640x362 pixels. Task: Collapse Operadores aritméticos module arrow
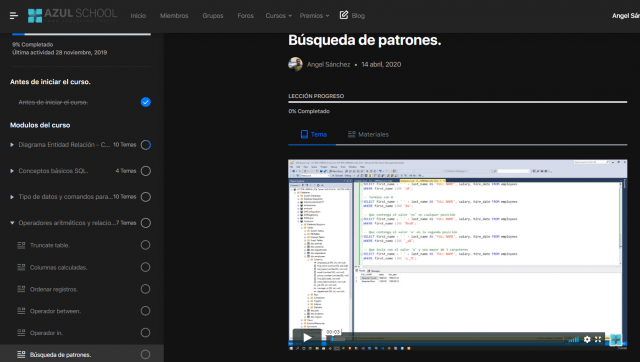12,223
